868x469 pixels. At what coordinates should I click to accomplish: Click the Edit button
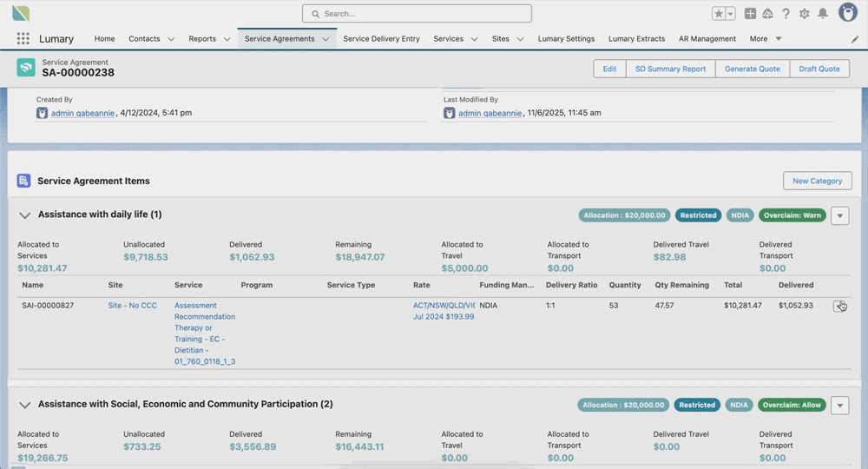609,69
